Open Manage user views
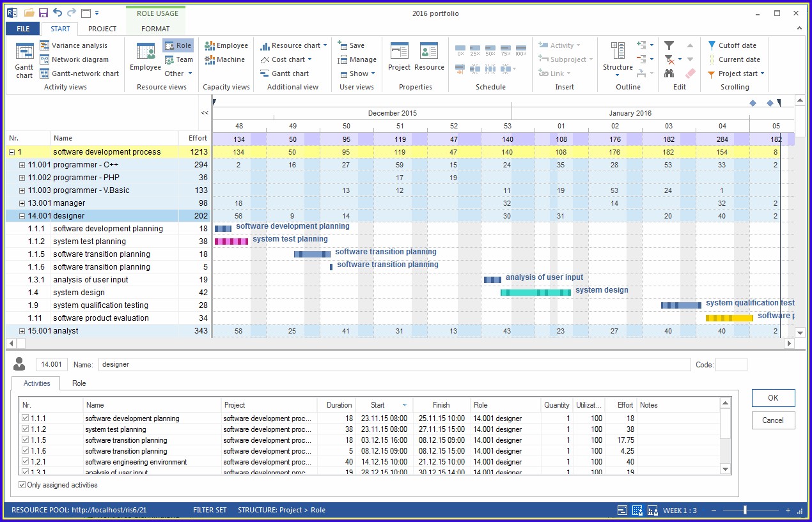The height and width of the screenshot is (522, 812). (x=357, y=59)
